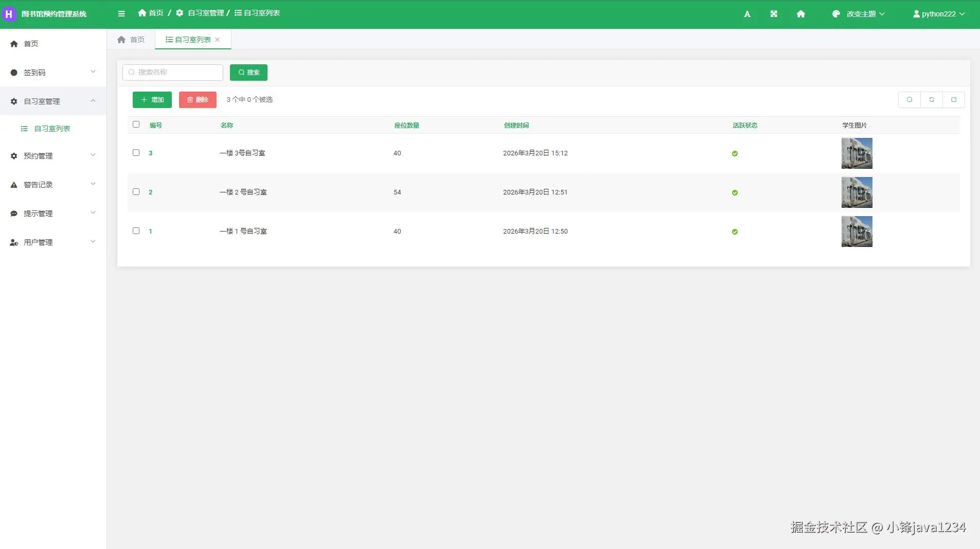Open 首页 in the sidebar menu

[x=53, y=44]
